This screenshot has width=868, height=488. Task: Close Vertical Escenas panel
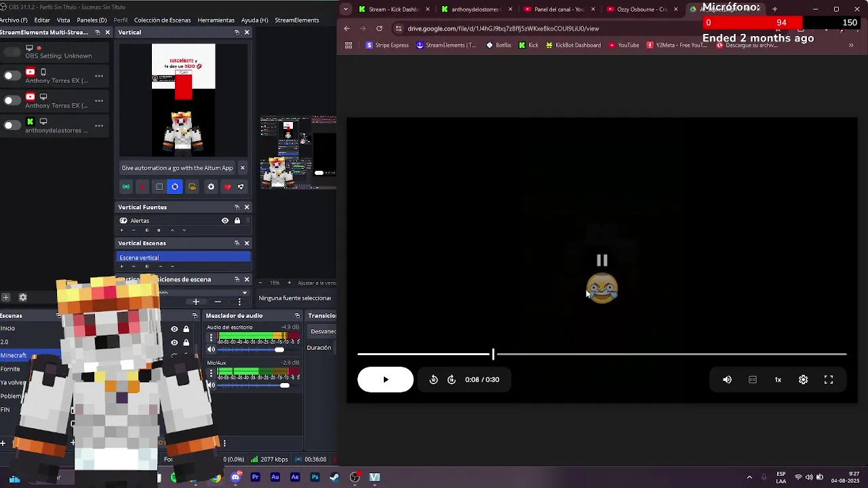tap(247, 243)
